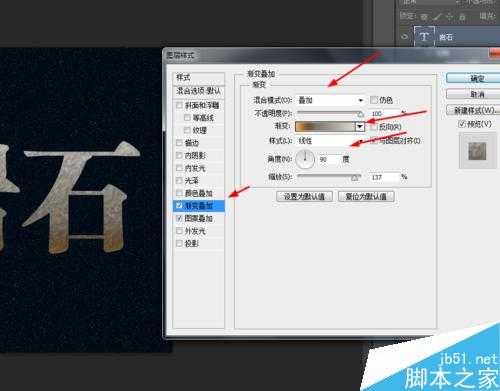
Task: Click the opacity value field showing 100
Action: click(x=384, y=114)
